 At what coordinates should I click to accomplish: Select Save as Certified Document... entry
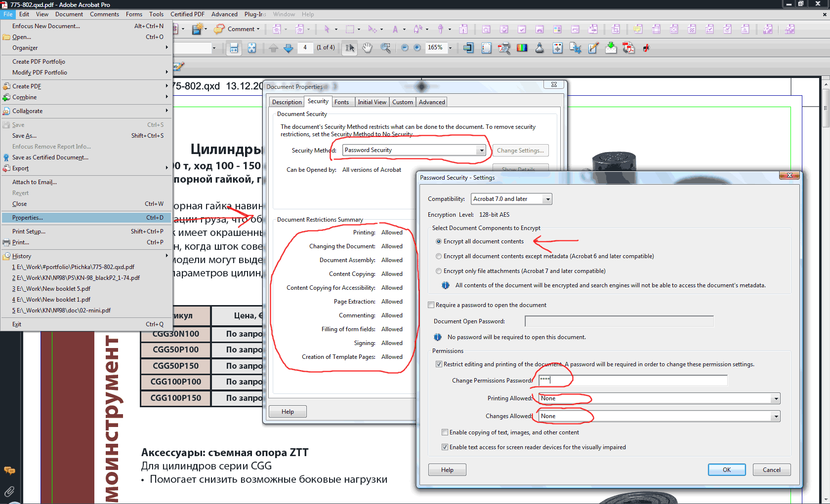(86, 157)
